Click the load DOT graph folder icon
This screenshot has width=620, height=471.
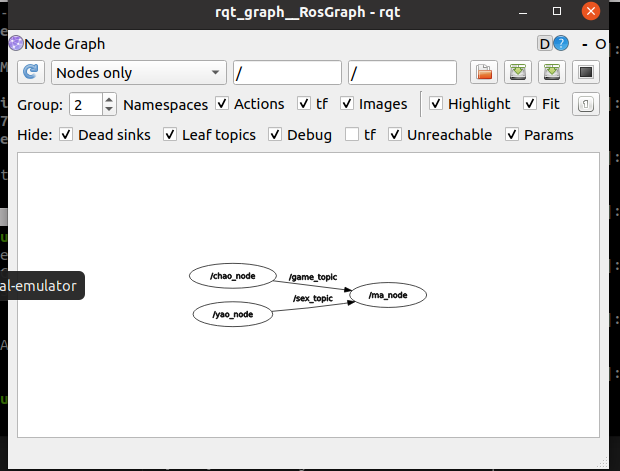pyautogui.click(x=484, y=73)
